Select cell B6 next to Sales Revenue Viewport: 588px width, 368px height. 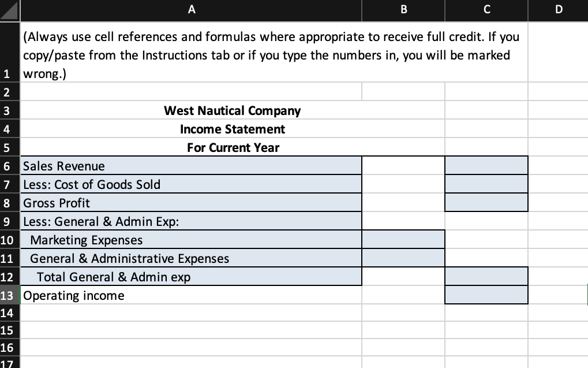click(402, 166)
